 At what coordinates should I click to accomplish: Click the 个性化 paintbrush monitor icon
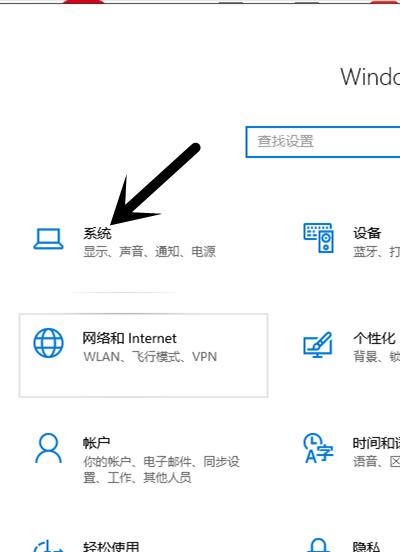pyautogui.click(x=318, y=345)
